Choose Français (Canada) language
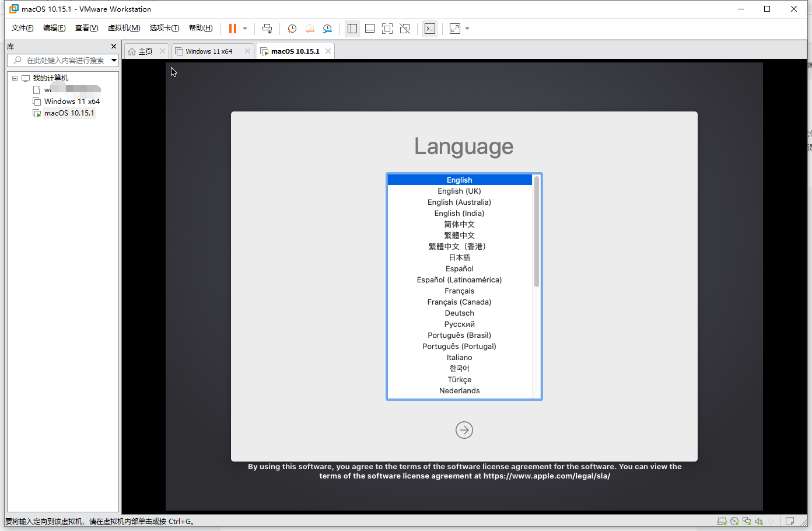Screen dimensions: 812x531 click(460, 302)
